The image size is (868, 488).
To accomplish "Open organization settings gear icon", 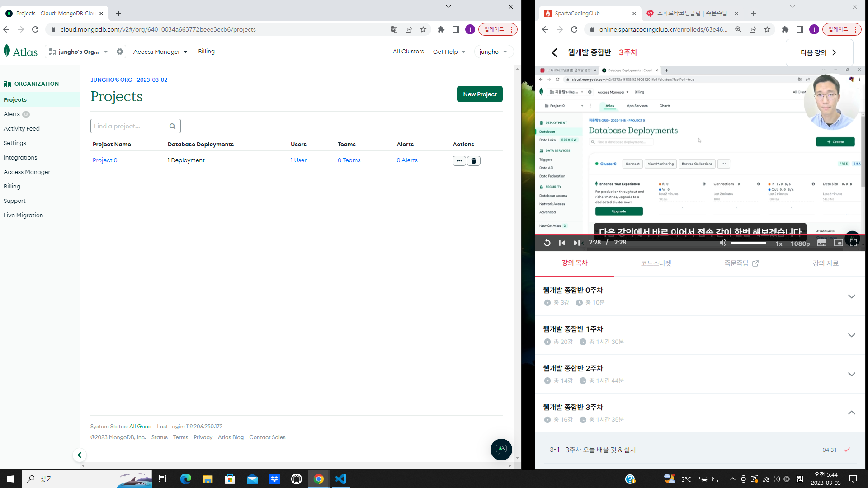I will [120, 52].
